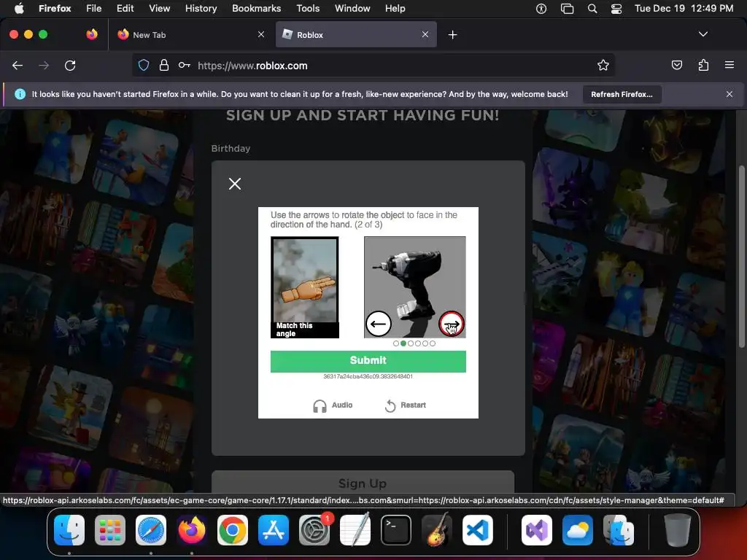Open the View menu
Screen dimensions: 747x560
coord(159,8)
